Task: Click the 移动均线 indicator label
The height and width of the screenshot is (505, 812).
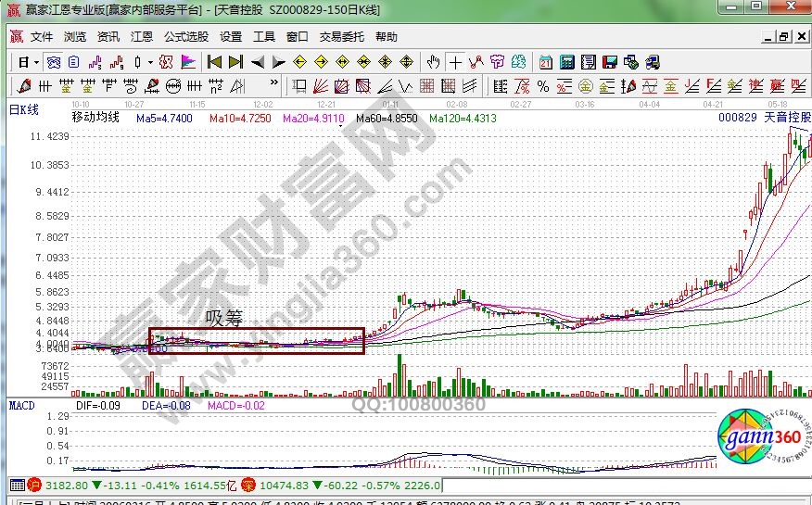Action: point(96,118)
